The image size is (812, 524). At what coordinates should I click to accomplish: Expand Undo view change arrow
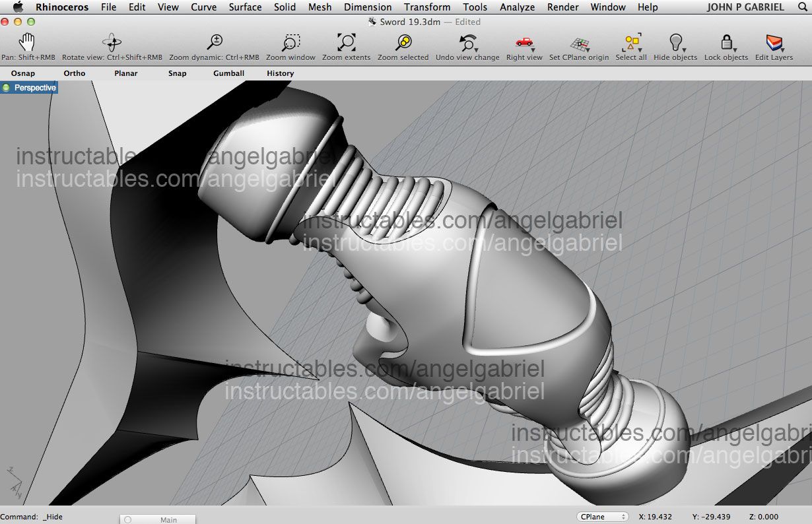pyautogui.click(x=475, y=50)
